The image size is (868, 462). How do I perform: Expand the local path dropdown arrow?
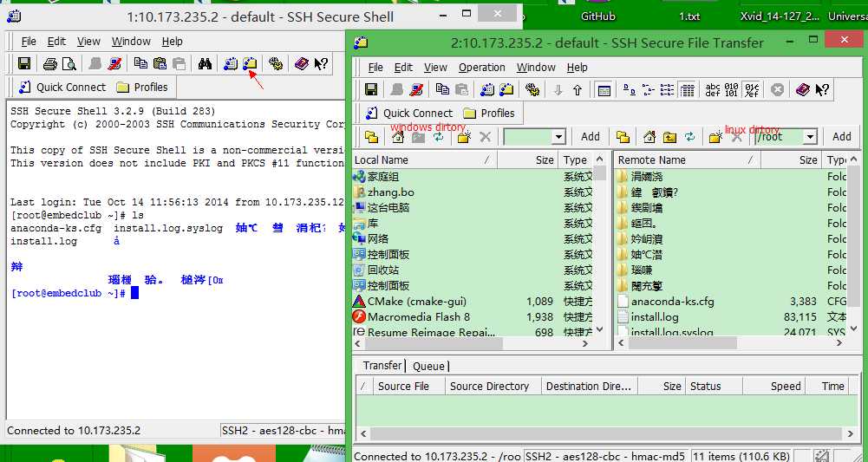(x=558, y=137)
